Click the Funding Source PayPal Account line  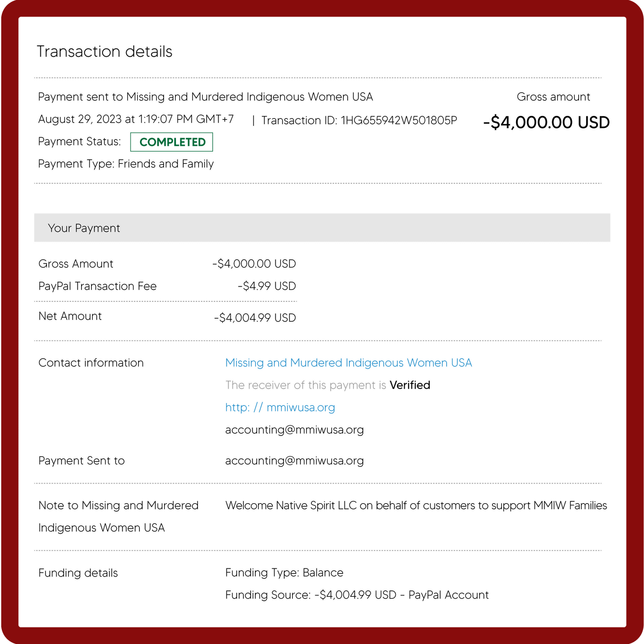[357, 595]
